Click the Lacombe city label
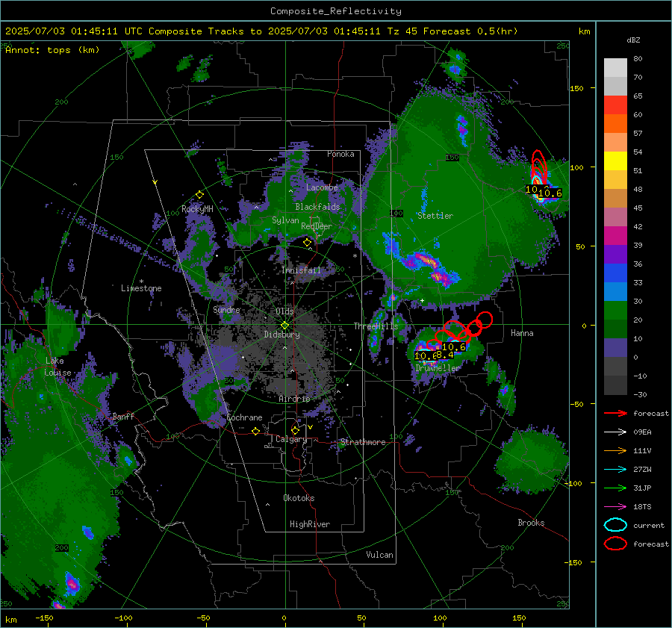This screenshot has height=628, width=672. point(322,187)
